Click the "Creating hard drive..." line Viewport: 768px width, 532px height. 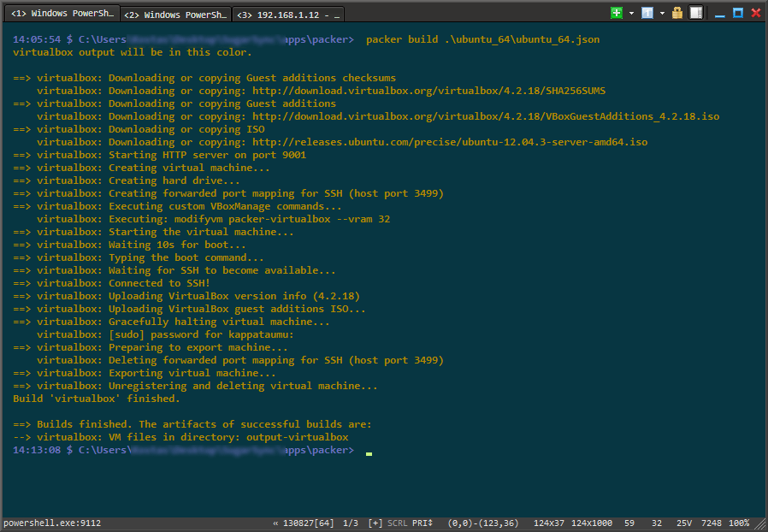point(127,180)
